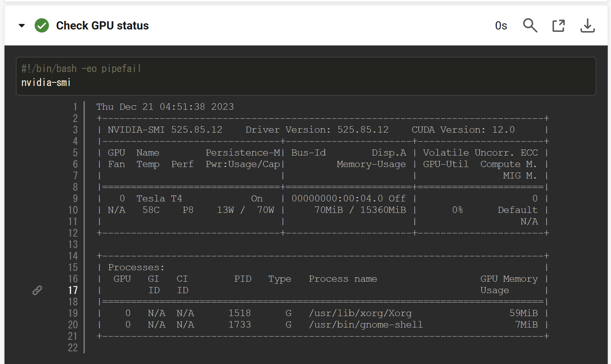Click line number 3 showing driver version

point(75,129)
